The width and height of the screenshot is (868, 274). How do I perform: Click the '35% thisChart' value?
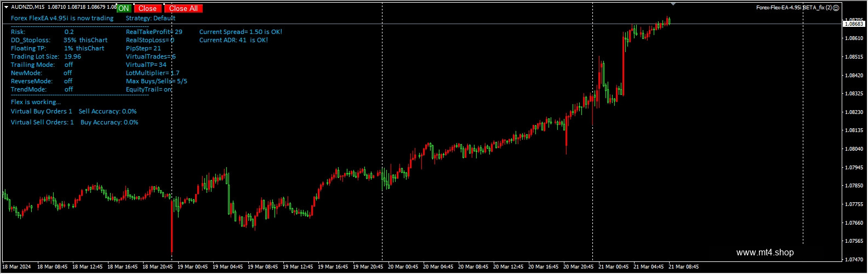[x=85, y=40]
